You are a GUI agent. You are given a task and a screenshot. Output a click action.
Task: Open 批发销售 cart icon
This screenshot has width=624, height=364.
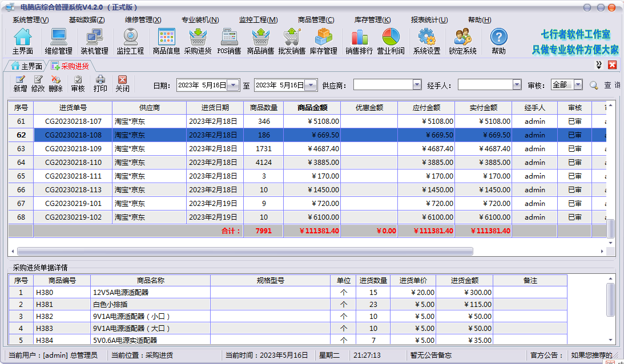point(292,42)
